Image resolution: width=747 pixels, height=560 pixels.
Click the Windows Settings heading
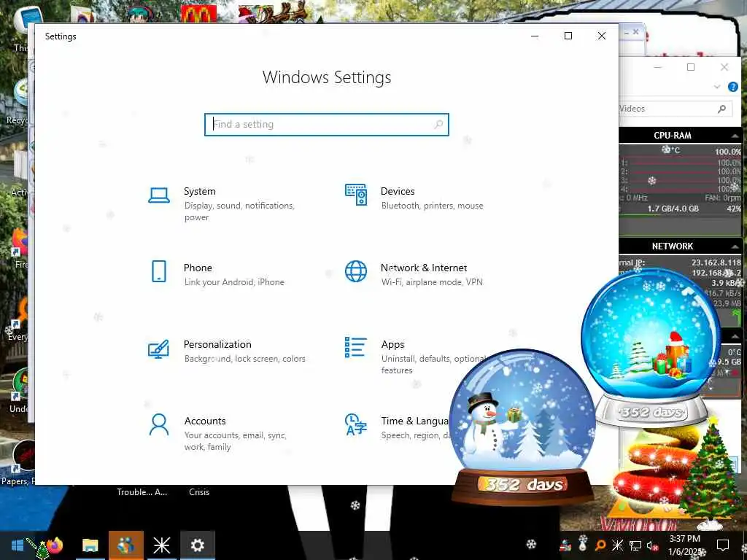[x=327, y=77]
